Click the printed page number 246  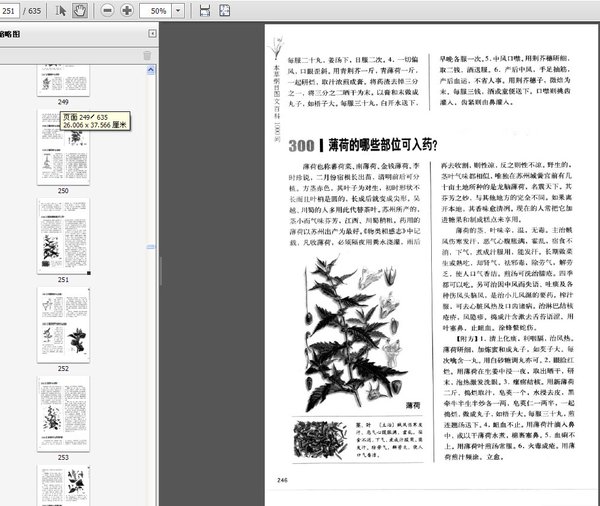click(282, 480)
